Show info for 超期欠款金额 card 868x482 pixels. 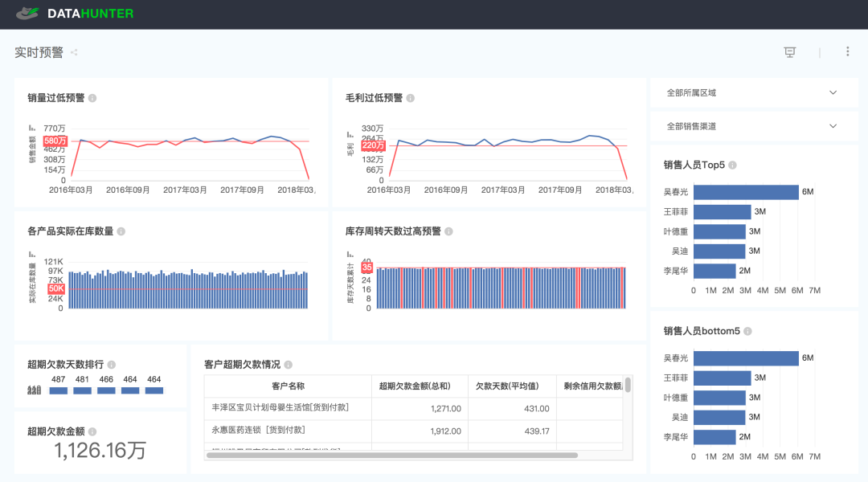coord(92,431)
